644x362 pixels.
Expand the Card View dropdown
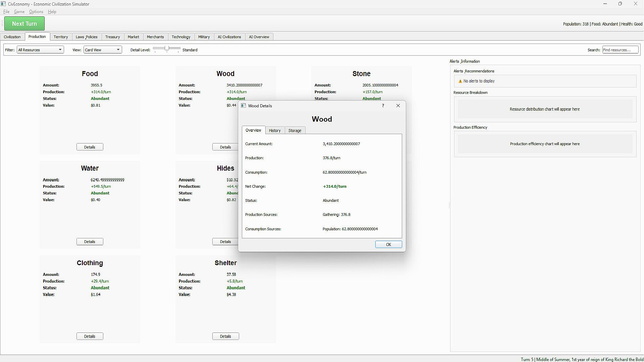click(102, 50)
